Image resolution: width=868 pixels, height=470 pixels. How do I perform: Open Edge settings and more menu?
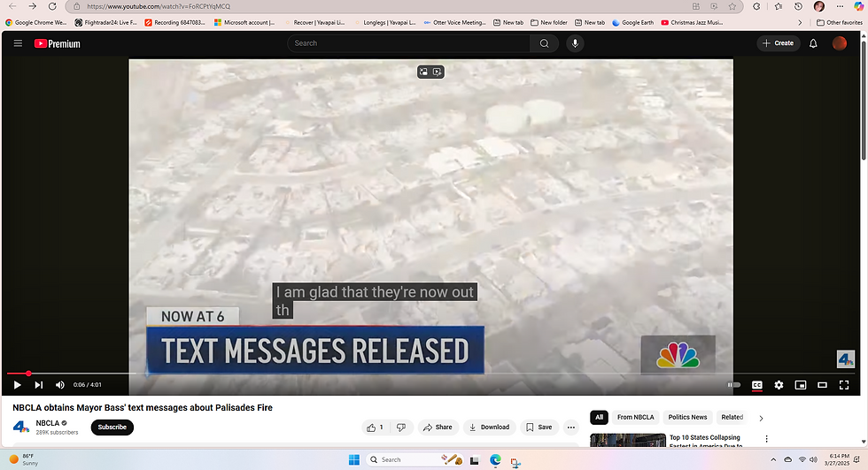(840, 6)
